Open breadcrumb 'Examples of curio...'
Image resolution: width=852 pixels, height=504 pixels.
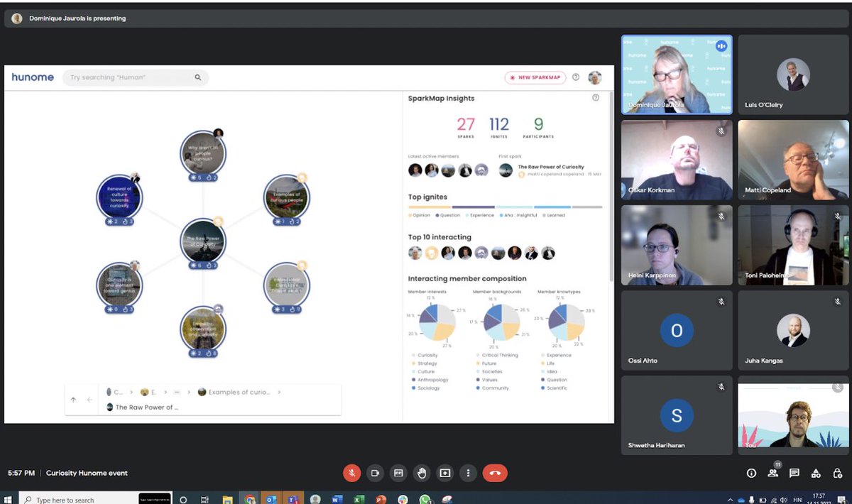pyautogui.click(x=234, y=392)
